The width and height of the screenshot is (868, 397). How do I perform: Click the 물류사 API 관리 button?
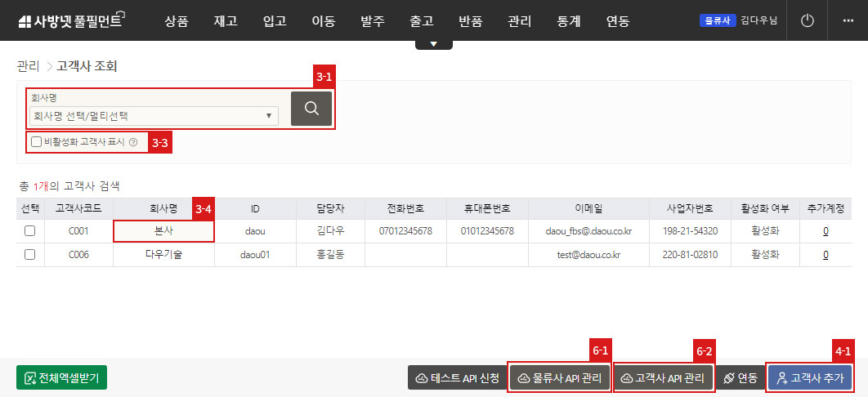pyautogui.click(x=560, y=378)
